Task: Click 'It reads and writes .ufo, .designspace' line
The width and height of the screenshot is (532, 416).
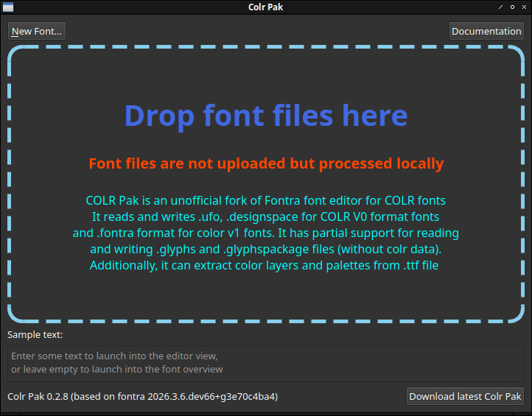Action: click(266, 216)
